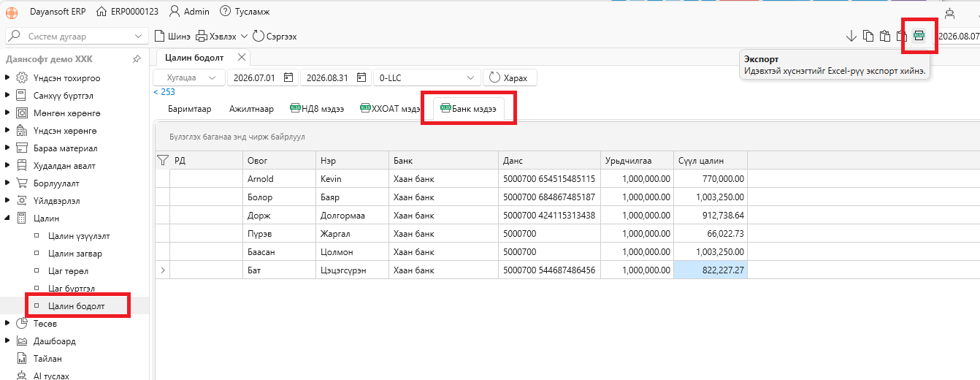The height and width of the screenshot is (380, 980).
Task: Click the clipboard icon beside XLSX export
Action: click(x=902, y=36)
